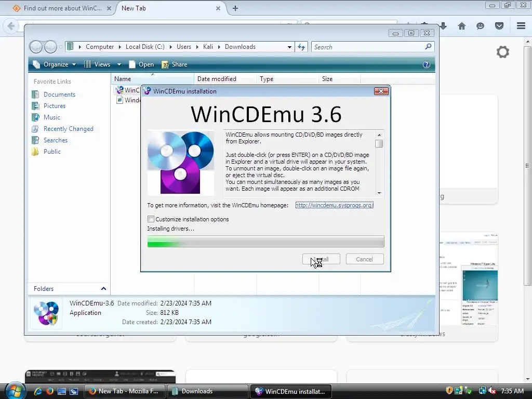Enable Customize installation options checkbox
Image resolution: width=532 pixels, height=399 pixels.
point(151,219)
